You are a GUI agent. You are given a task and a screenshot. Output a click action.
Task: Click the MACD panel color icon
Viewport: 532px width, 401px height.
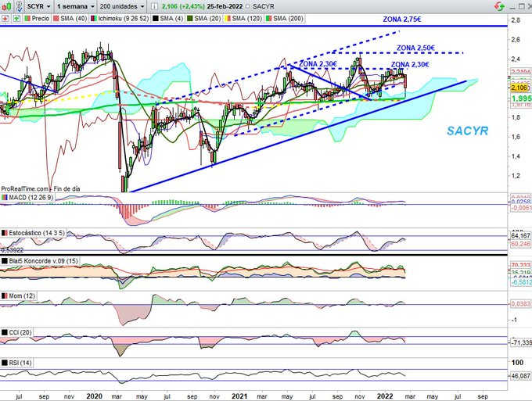click(x=5, y=197)
